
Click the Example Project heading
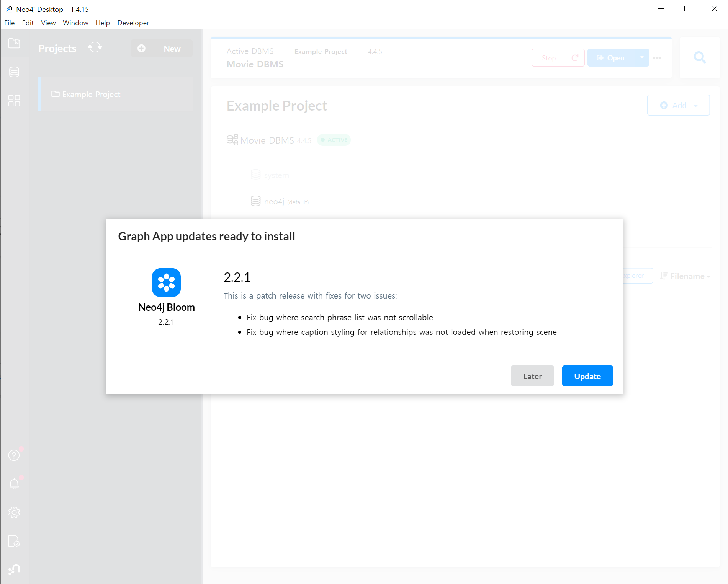(x=277, y=106)
